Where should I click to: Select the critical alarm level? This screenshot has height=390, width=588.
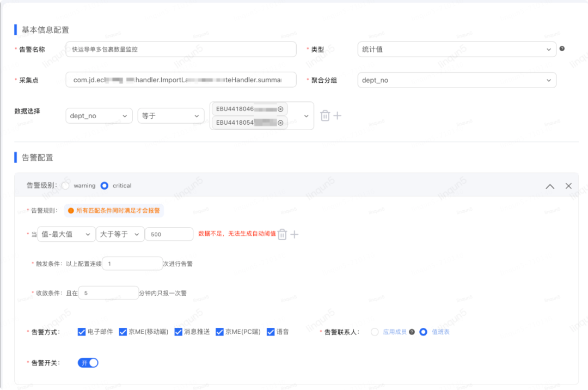105,186
